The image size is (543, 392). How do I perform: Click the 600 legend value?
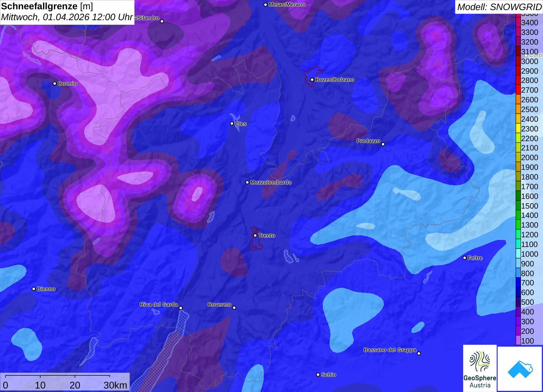coord(527,293)
